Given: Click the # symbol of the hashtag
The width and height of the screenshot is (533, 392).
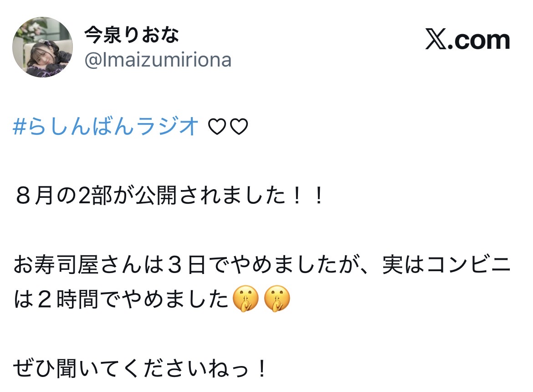Looking at the screenshot, I should click(20, 126).
